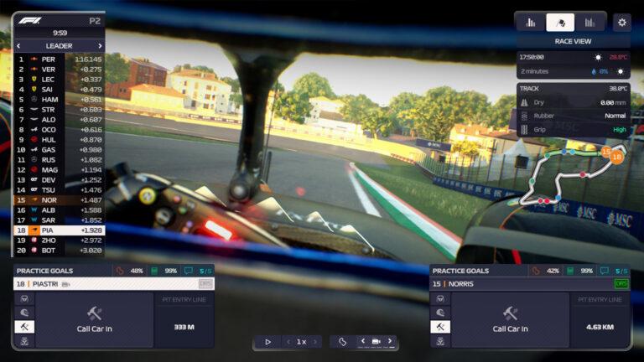Click the Rubber level icon
The width and height of the screenshot is (644, 362).
click(x=524, y=116)
